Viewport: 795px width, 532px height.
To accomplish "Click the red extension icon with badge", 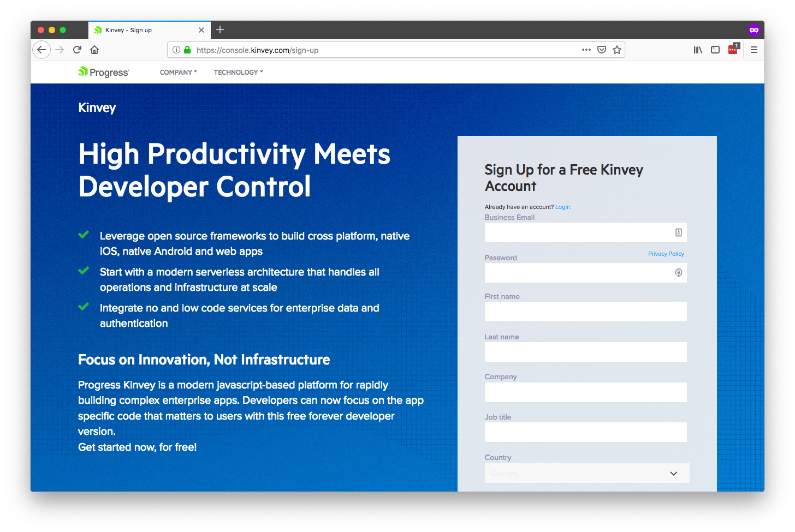I will point(733,50).
